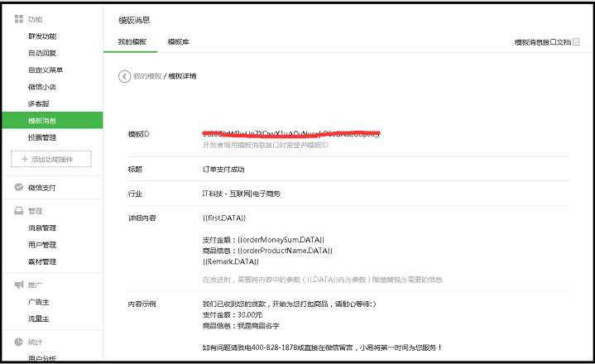Open 消息管理 in the sidebar

pos(42,227)
